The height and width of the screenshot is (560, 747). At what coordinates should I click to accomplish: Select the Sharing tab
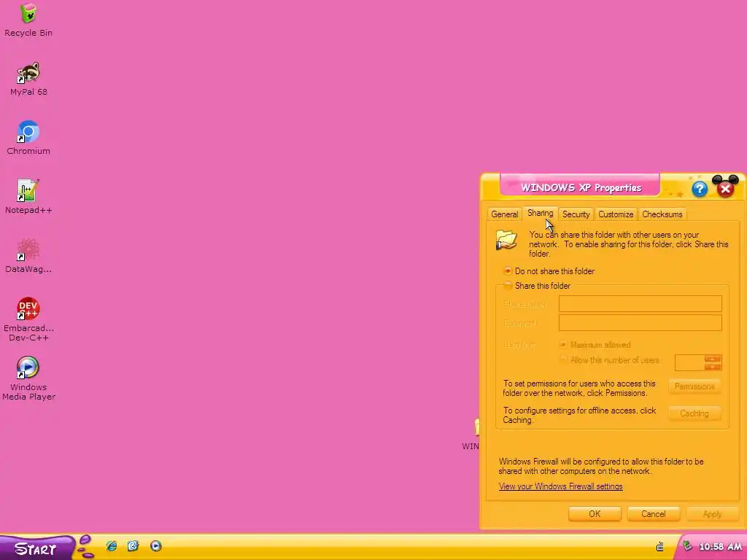541,214
